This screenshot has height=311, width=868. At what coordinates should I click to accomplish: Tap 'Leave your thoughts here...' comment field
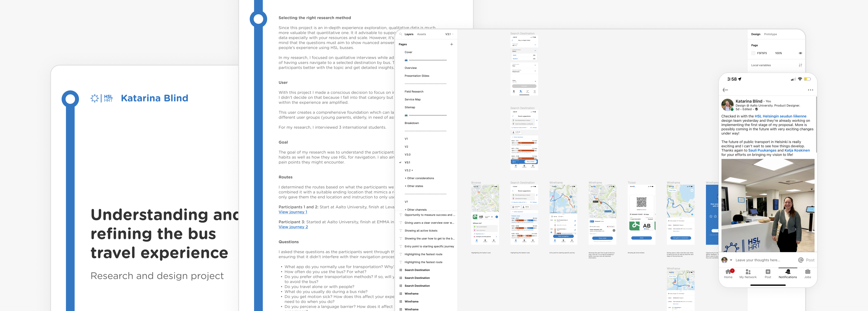point(757,260)
